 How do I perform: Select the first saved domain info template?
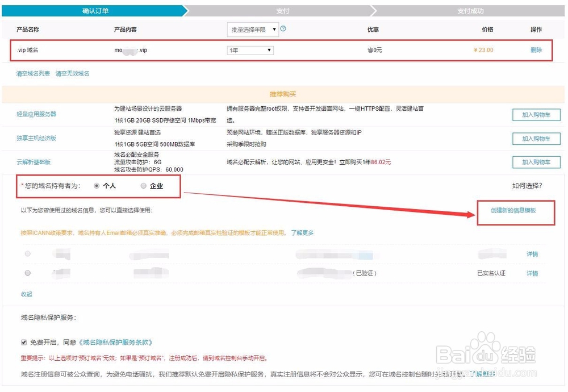point(27,254)
